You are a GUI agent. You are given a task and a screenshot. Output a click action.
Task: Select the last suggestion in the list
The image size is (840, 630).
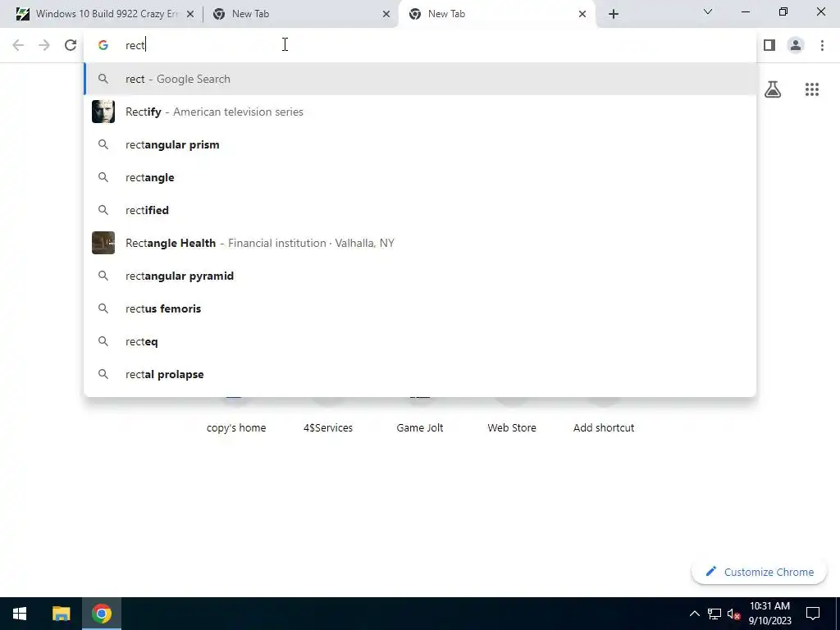click(420, 374)
